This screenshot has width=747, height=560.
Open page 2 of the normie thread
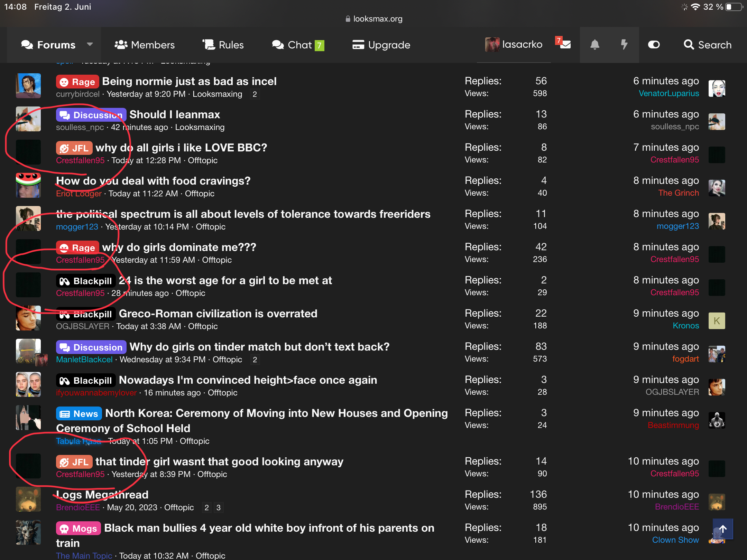(x=255, y=94)
